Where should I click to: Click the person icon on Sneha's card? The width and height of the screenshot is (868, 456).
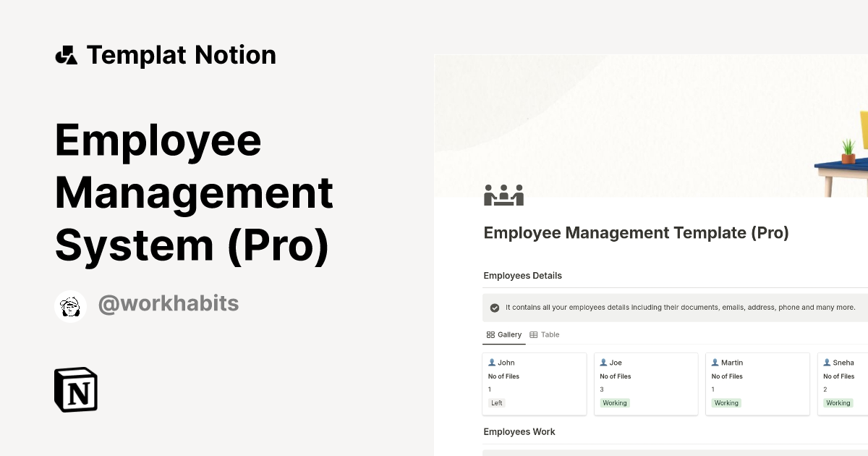826,362
